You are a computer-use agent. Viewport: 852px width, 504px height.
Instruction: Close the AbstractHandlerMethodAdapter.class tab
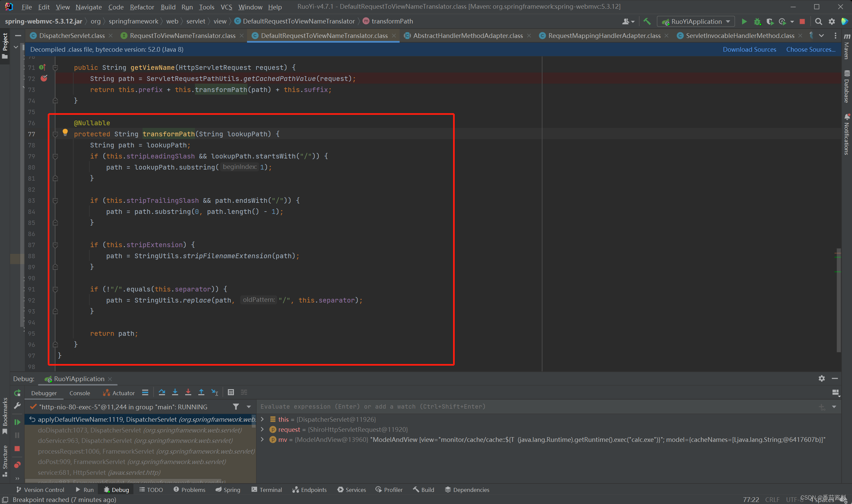coord(529,36)
